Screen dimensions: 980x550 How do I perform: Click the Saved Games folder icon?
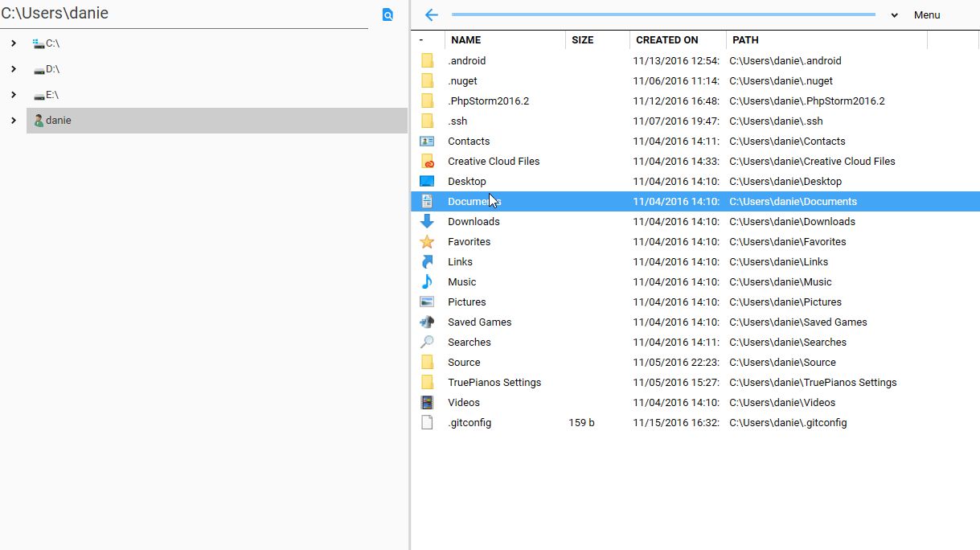pos(426,322)
